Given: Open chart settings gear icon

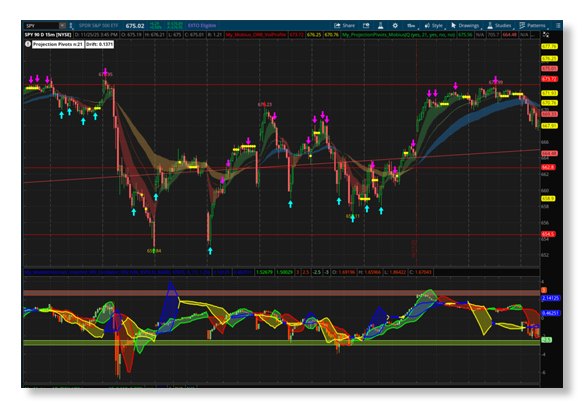Looking at the screenshot, I should coord(395,25).
